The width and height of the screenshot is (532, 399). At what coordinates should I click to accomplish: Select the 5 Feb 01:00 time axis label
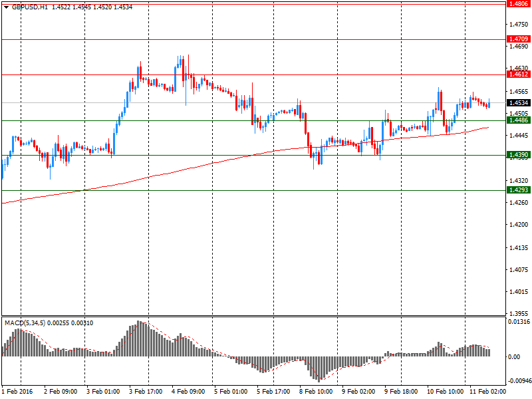[x=231, y=392]
